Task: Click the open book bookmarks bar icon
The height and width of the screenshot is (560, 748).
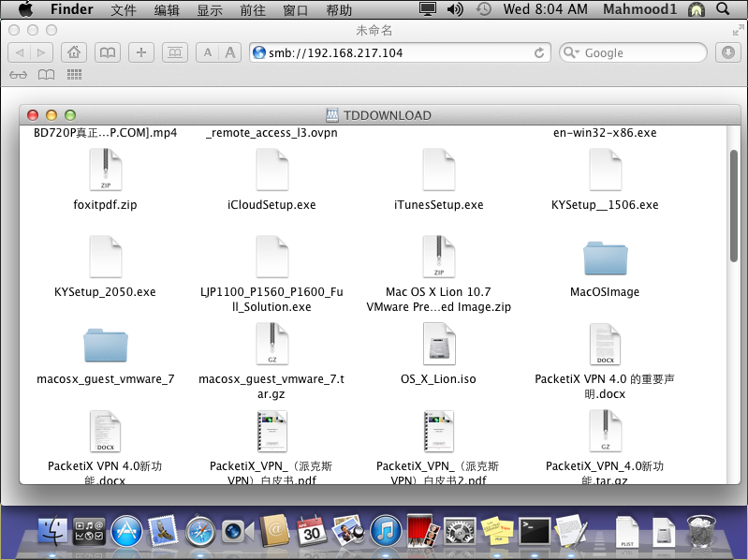Action: pos(46,75)
